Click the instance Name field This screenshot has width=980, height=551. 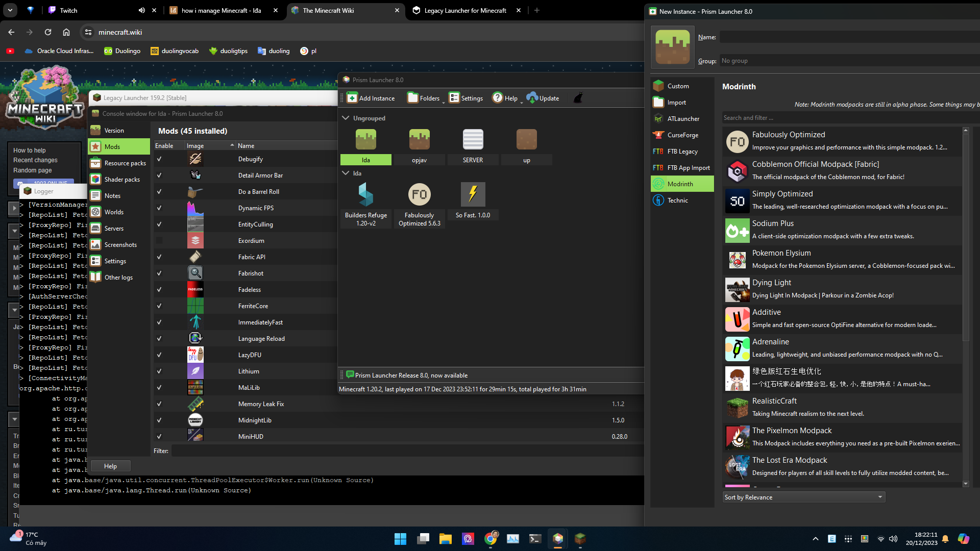[x=849, y=37]
